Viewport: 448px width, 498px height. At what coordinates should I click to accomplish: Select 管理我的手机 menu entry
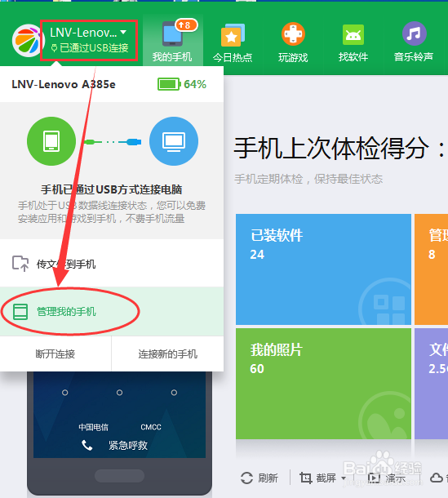click(x=112, y=311)
